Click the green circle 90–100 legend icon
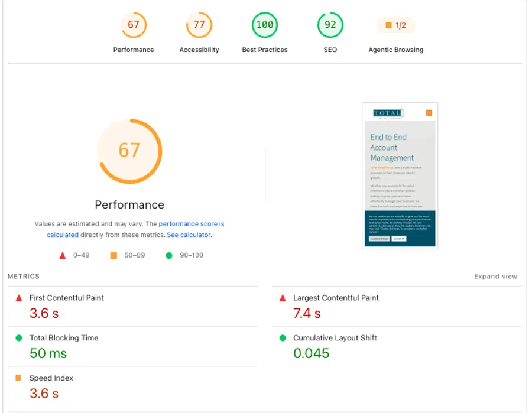The height and width of the screenshot is (413, 532). [169, 255]
